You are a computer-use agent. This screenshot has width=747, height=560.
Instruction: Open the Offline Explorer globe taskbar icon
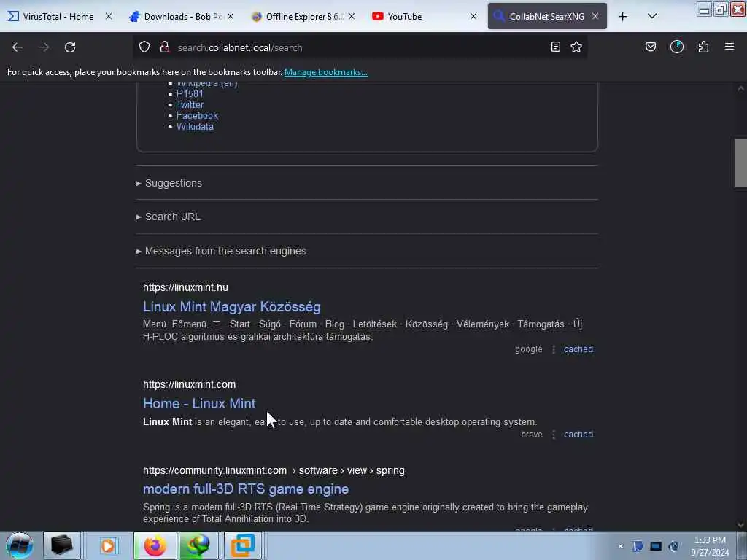[198, 545]
